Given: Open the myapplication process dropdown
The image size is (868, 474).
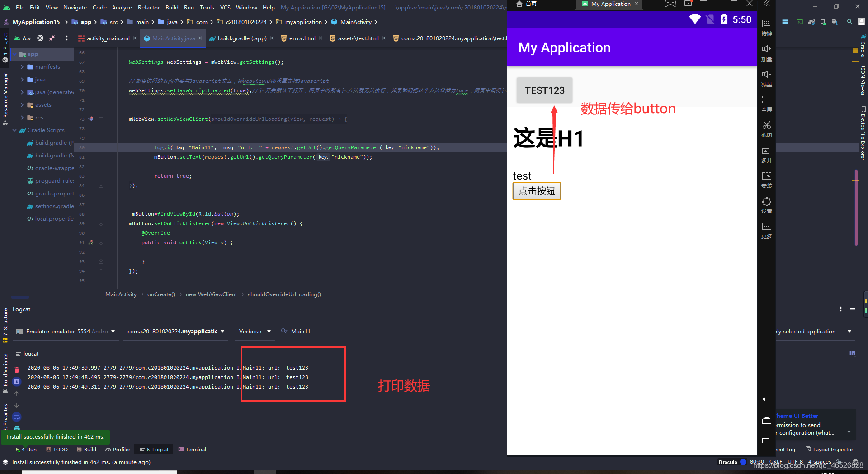Looking at the screenshot, I should [x=176, y=332].
